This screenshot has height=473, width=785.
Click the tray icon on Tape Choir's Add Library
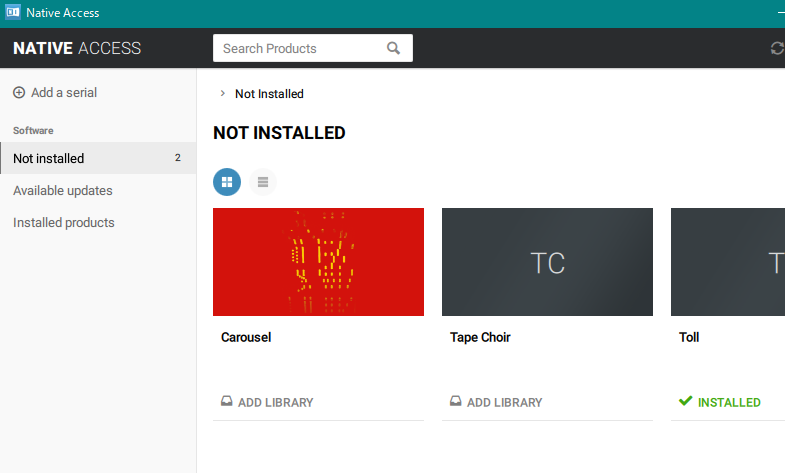(456, 401)
